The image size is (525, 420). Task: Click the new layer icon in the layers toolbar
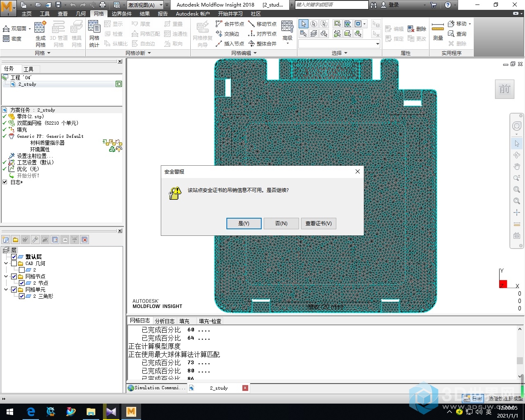[x=6, y=240]
